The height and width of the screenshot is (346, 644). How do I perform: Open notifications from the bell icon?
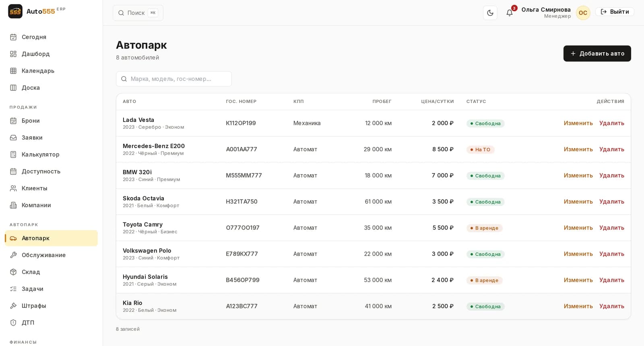click(510, 13)
